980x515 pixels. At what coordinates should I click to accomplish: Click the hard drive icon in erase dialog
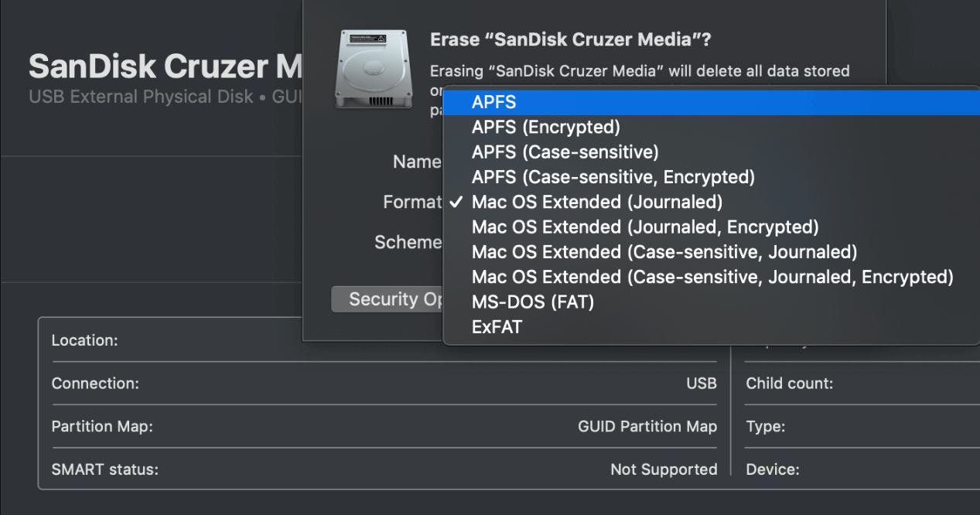374,70
